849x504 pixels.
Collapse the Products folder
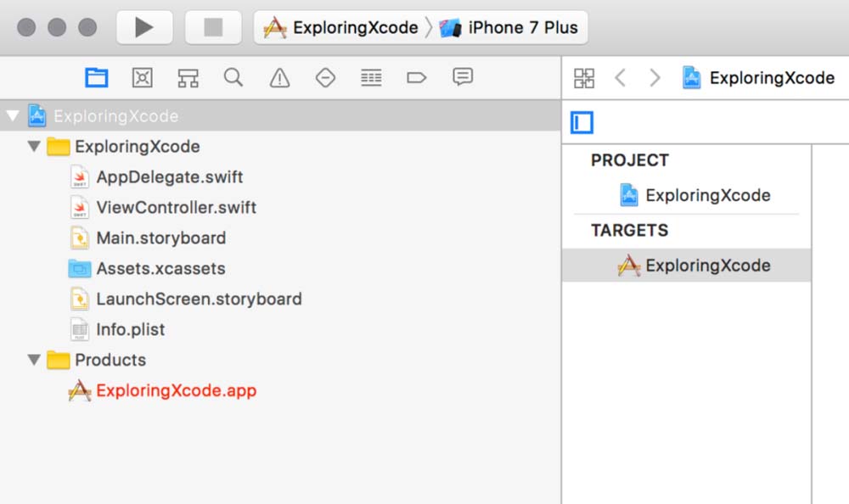(34, 360)
